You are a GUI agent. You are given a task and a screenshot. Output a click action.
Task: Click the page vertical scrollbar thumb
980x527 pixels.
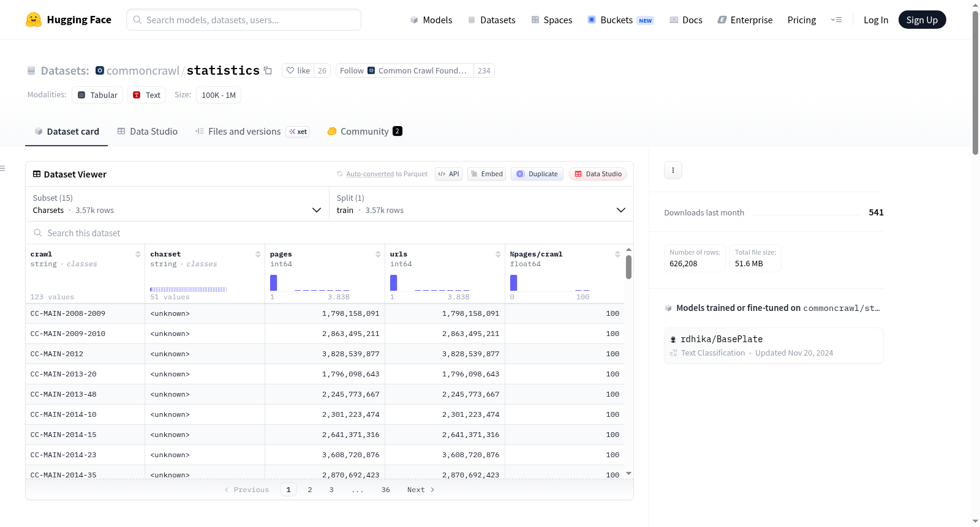pos(976,83)
